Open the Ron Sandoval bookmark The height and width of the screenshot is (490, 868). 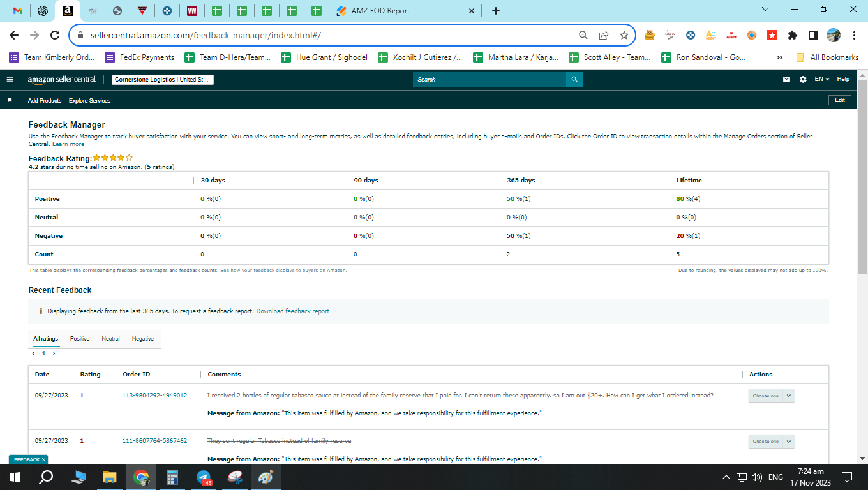[704, 57]
